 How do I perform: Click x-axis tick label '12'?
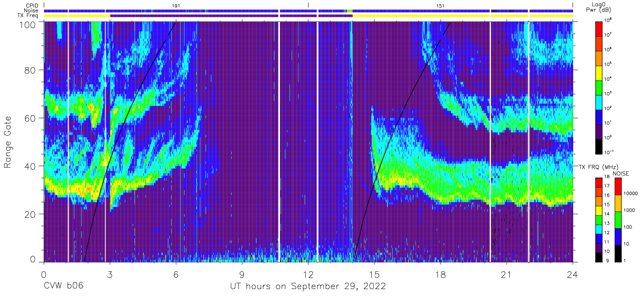coord(308,274)
